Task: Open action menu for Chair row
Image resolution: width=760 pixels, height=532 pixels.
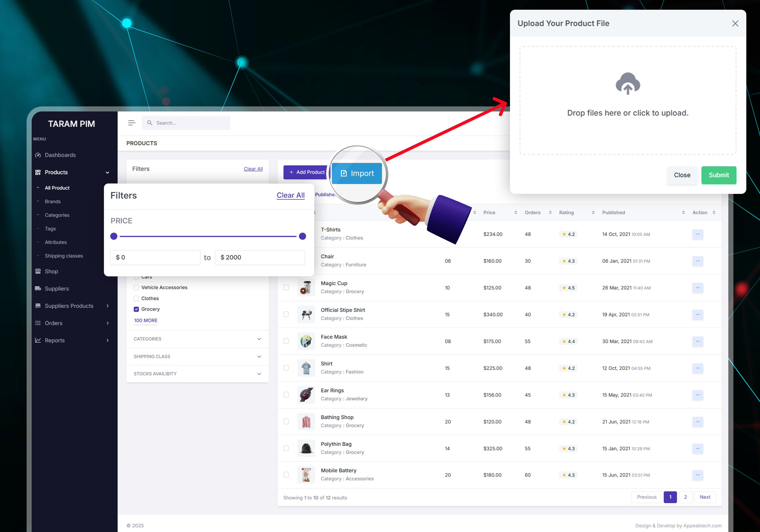Action: tap(697, 261)
